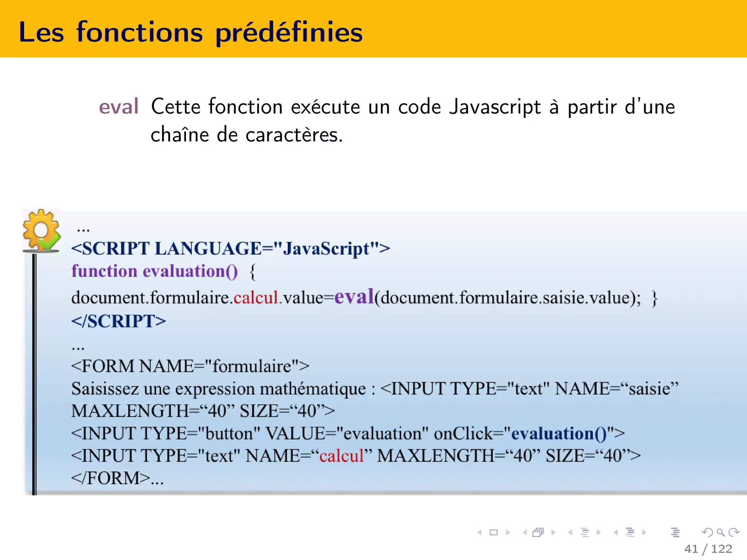
Task: Click red "calcul" in document.formulaire.calcul.value
Action: tap(256, 297)
